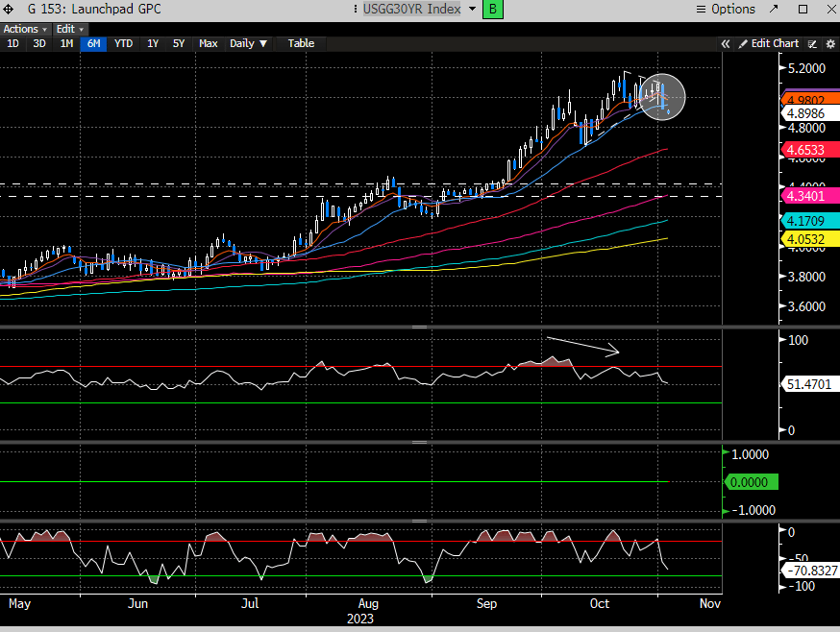Viewport: 840px width, 632px height.
Task: Expand the USGG30YR Index security dropdown
Action: (471, 9)
